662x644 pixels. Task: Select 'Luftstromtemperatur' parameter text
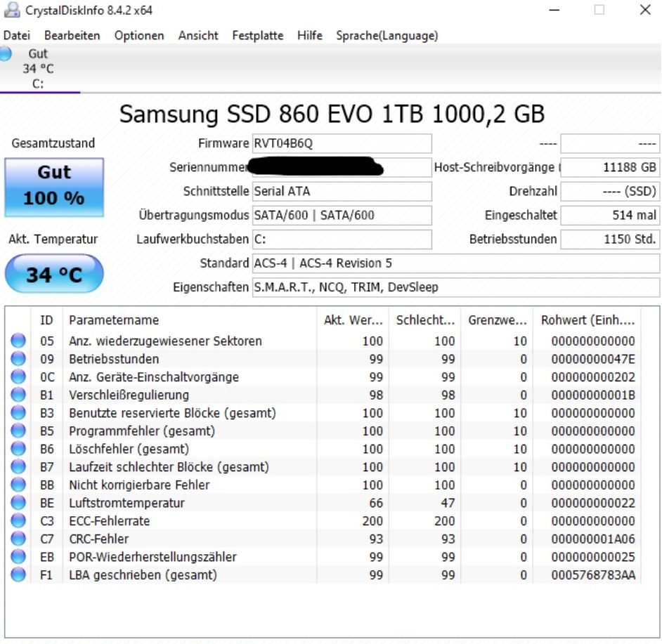click(126, 503)
